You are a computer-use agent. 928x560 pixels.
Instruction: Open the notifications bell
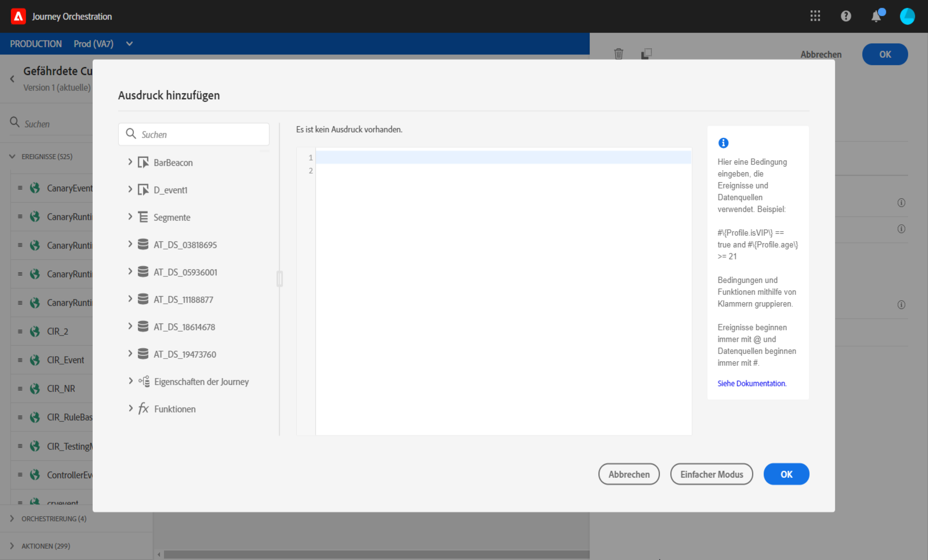[x=876, y=16]
